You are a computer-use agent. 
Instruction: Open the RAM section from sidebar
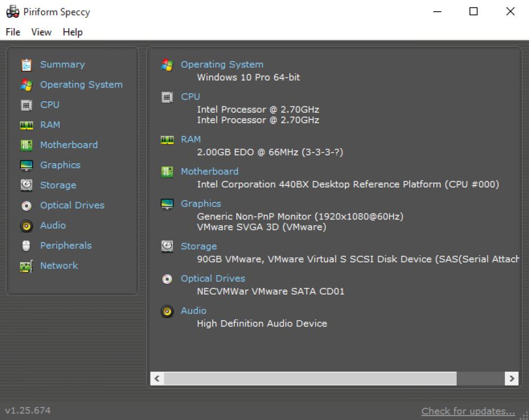50,125
